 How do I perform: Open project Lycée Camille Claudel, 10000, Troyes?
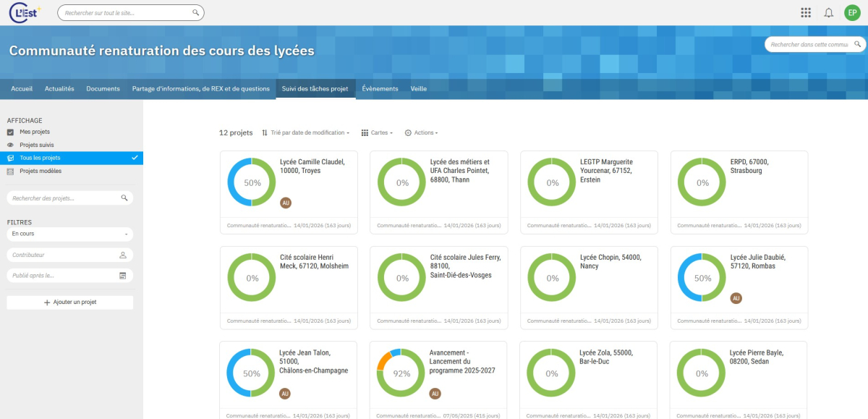click(x=312, y=166)
